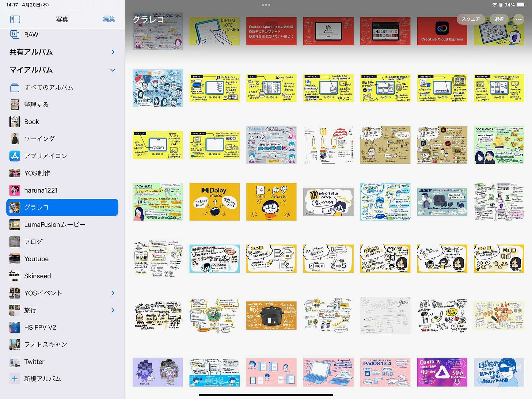Open the 整理する album thumbnail icon
Image resolution: width=532 pixels, height=399 pixels.
15,104
